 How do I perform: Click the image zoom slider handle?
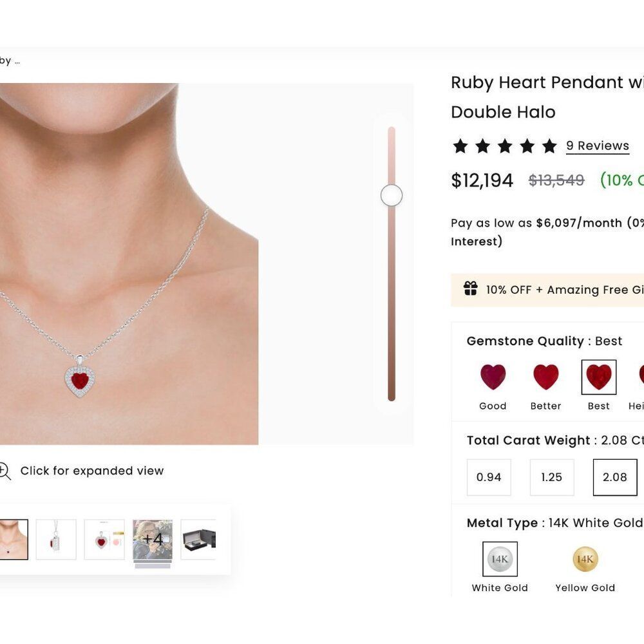click(x=391, y=196)
